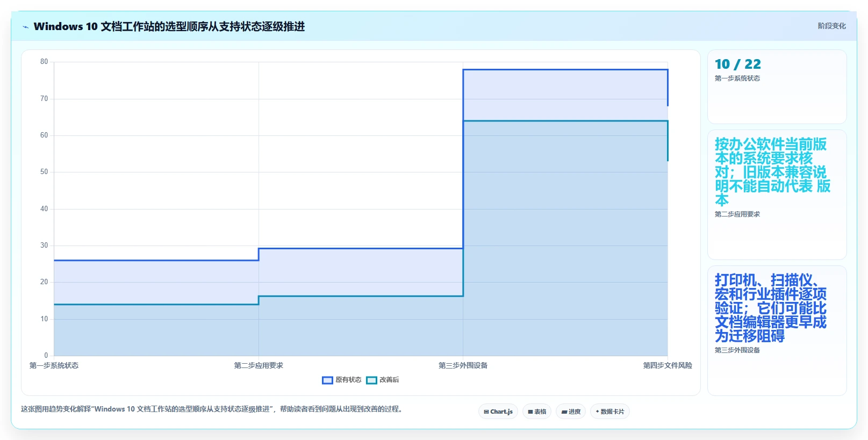Click the 第一步系统状态 card caption
This screenshot has width=868, height=440.
click(x=737, y=78)
